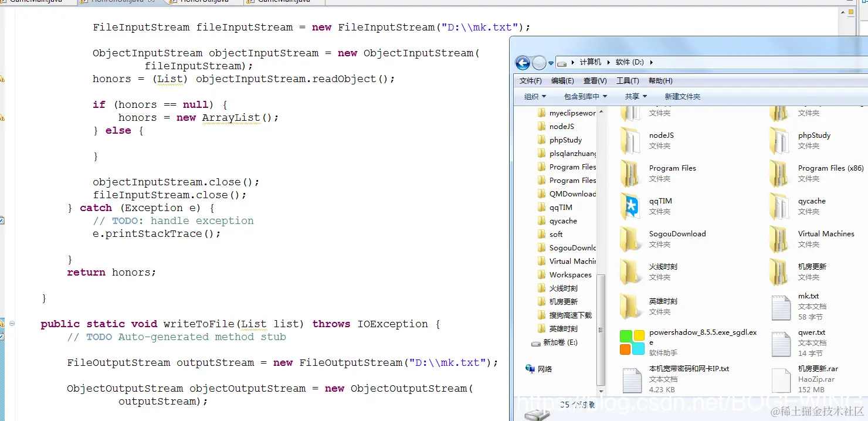Click 'HaoZip.rar' type label in file list

tap(816, 379)
